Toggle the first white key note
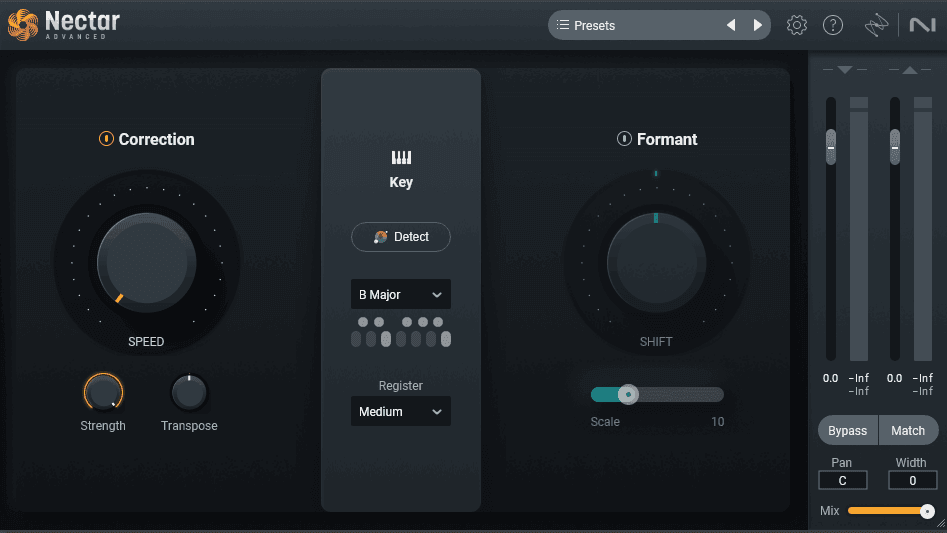Screen dimensions: 947x533 click(x=356, y=339)
